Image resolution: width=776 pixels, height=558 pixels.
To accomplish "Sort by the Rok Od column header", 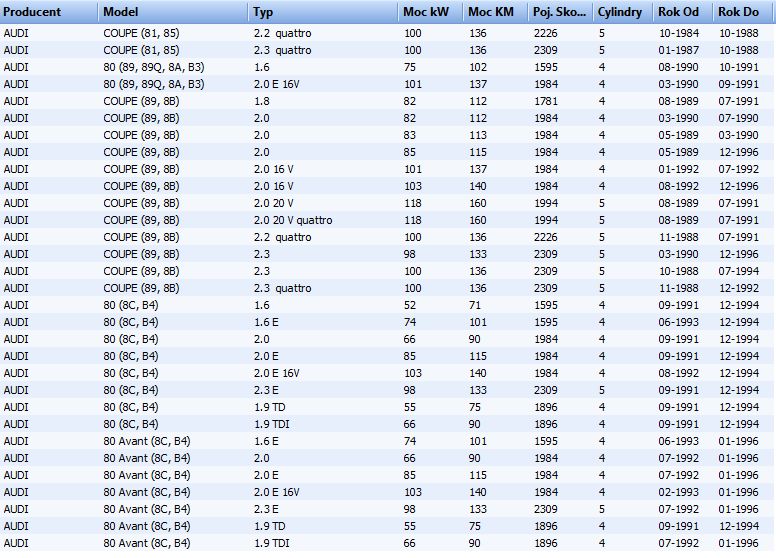I will point(683,12).
